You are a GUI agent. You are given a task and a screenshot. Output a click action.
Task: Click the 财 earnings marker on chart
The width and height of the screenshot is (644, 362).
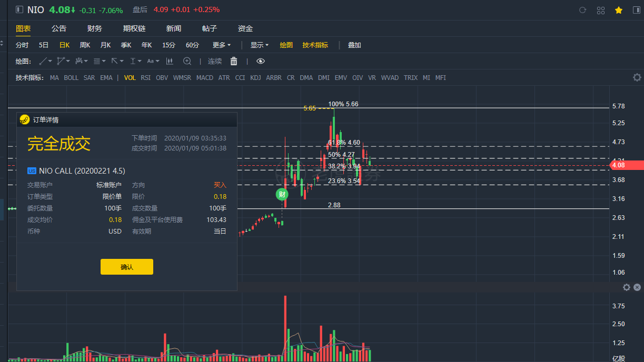283,194
